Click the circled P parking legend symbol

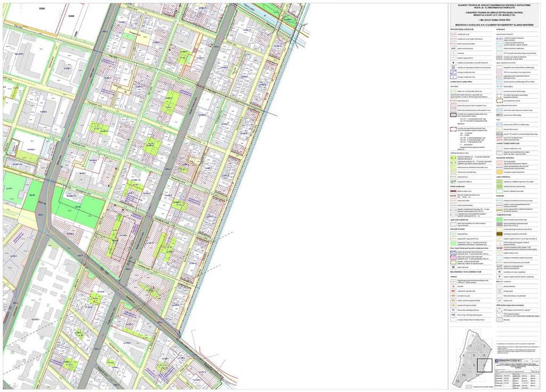[453, 181]
